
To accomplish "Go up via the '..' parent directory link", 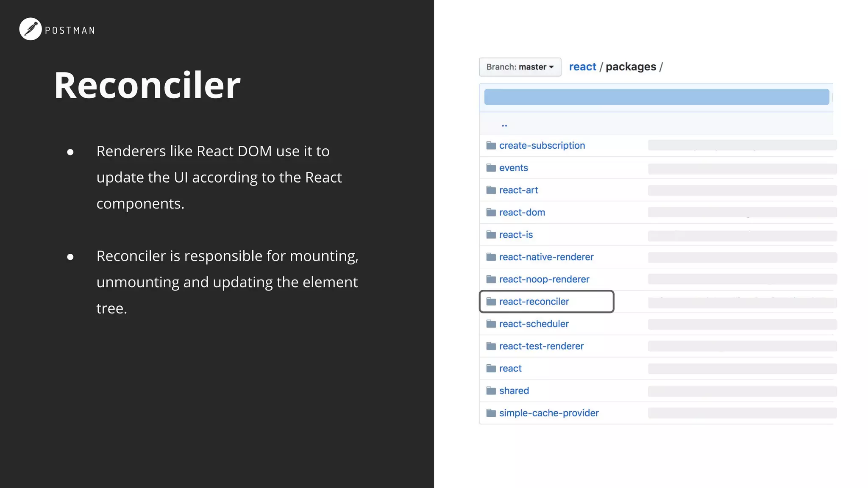I will (x=504, y=125).
